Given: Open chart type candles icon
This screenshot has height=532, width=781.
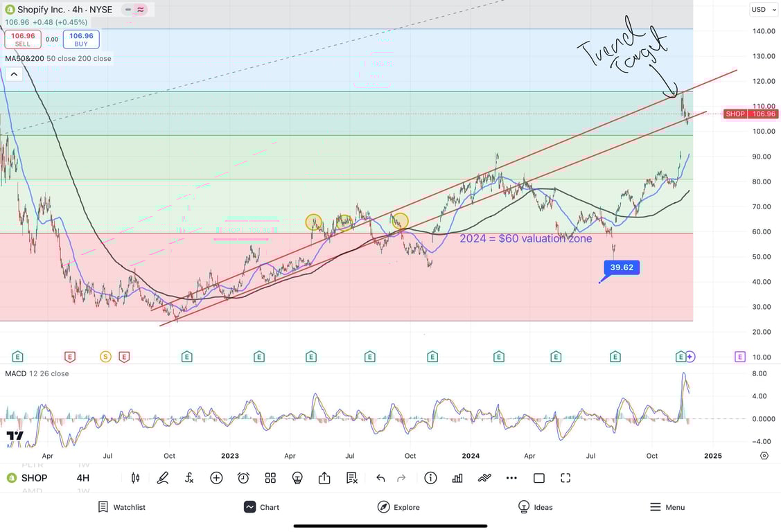Looking at the screenshot, I should pyautogui.click(x=135, y=478).
